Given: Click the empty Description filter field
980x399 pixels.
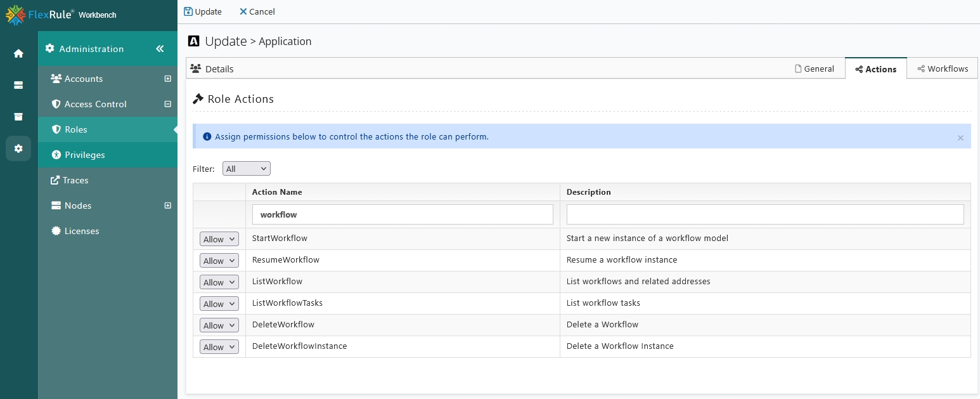Looking at the screenshot, I should (765, 214).
